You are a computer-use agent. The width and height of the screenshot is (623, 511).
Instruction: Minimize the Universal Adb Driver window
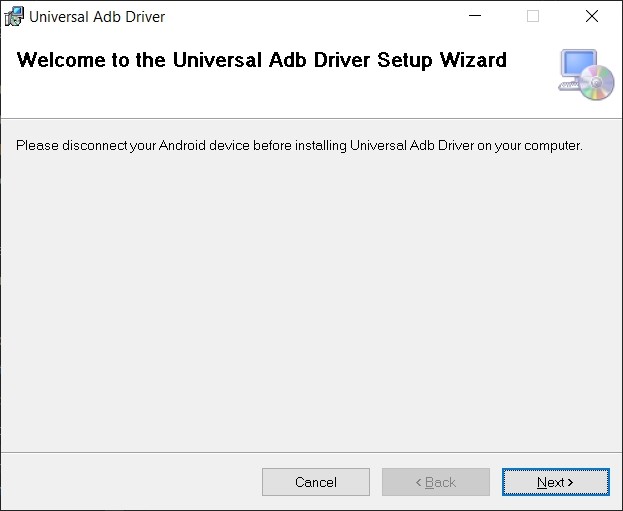(475, 16)
